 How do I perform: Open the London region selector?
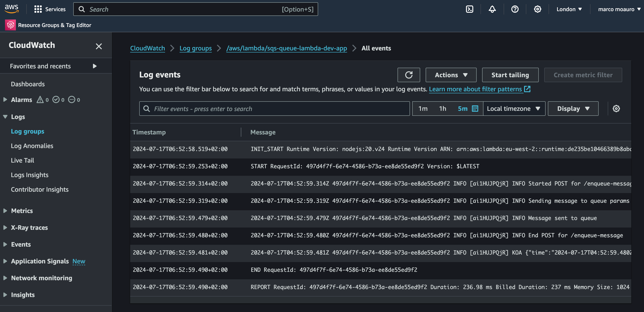pos(568,9)
